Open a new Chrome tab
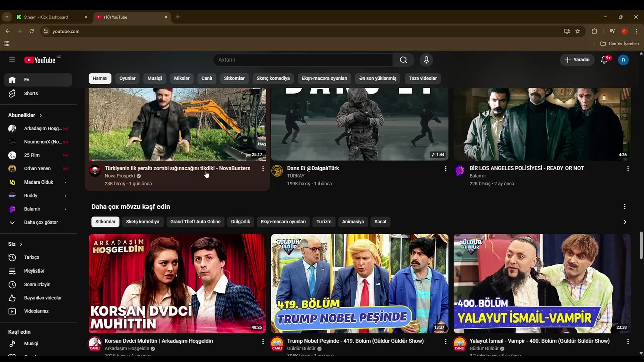Viewport: 644px width, 362px height. 178,17
